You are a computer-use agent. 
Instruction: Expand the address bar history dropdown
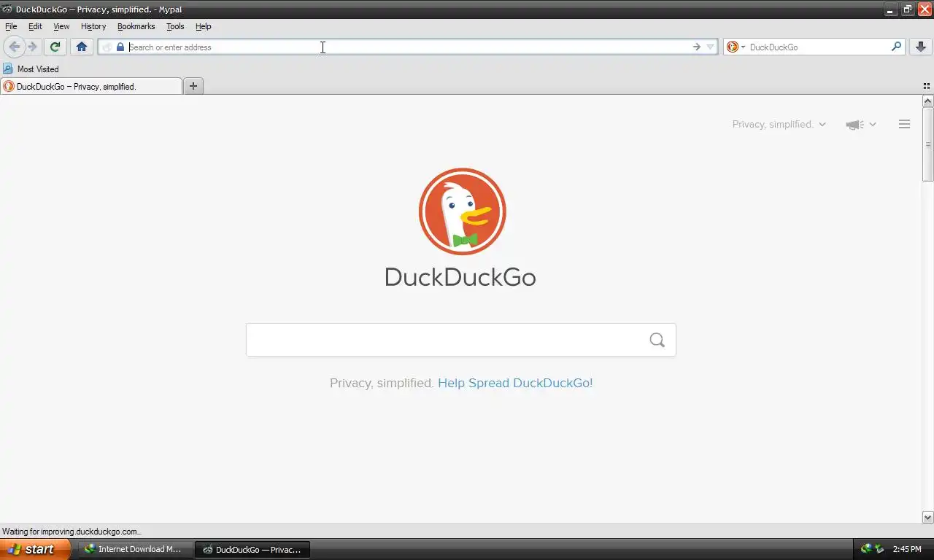pos(710,47)
